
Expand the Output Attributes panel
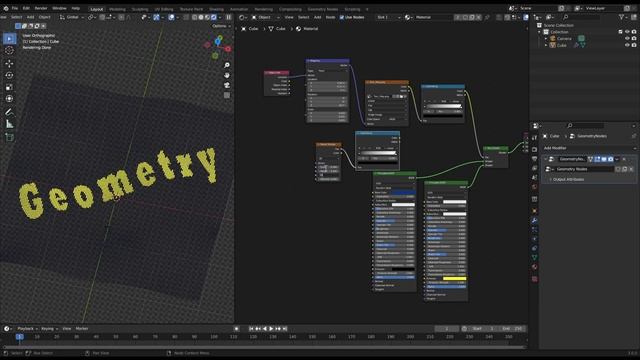point(568,180)
